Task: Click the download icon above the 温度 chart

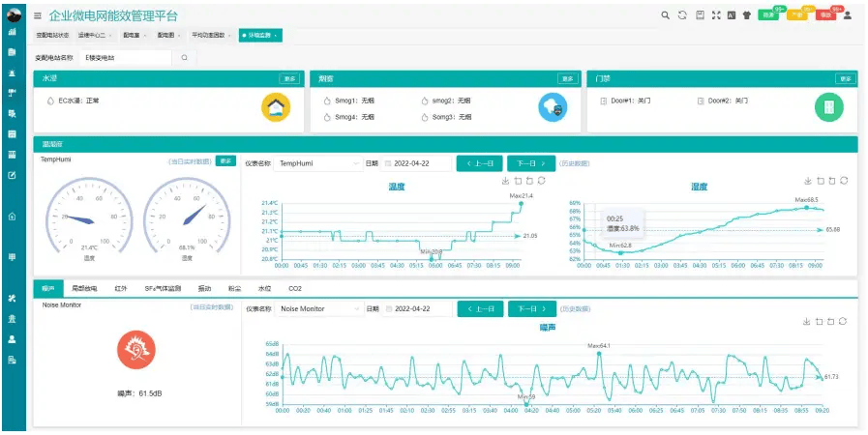Action: (x=505, y=180)
